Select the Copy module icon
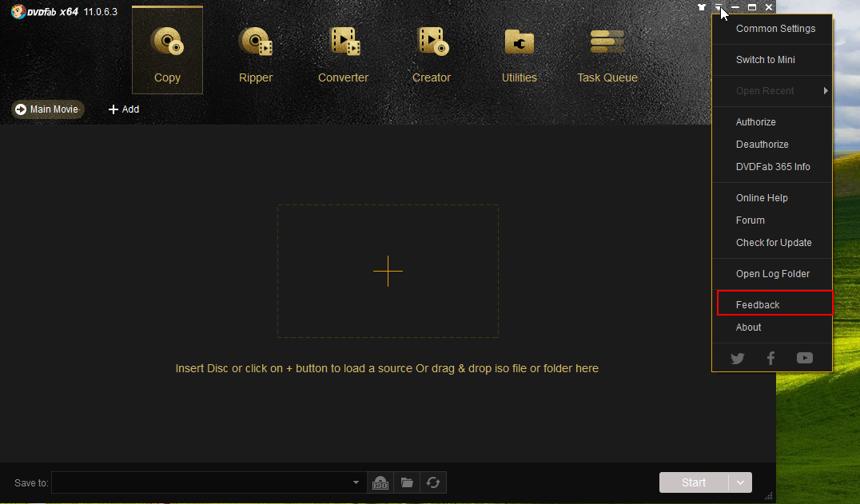 coord(167,42)
